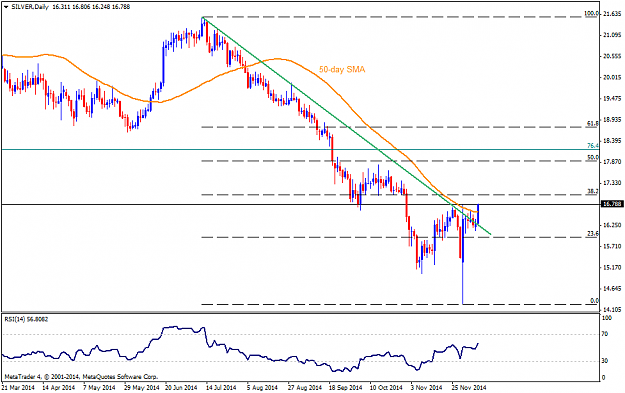Click the RSI scale value 30
Image resolution: width=625 pixels, height=393 pixels.
605,361
